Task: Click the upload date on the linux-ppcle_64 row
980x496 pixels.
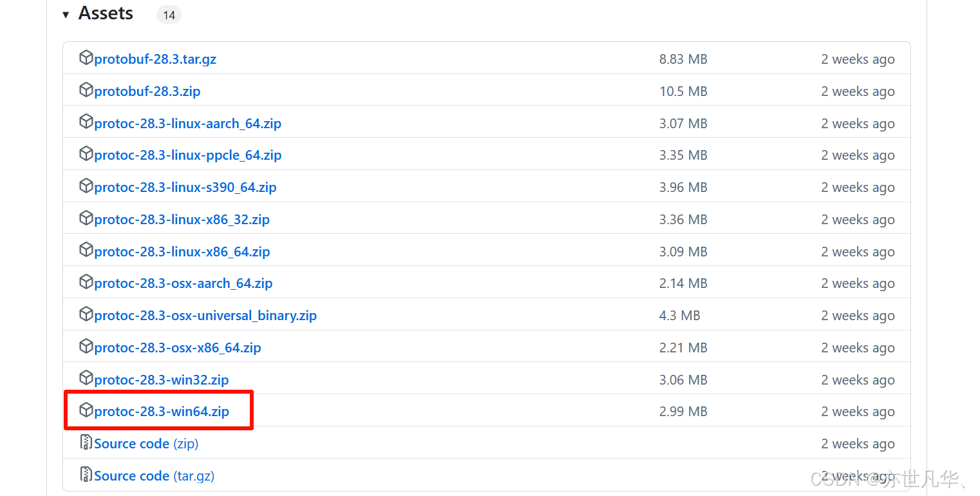Action: [x=858, y=155]
